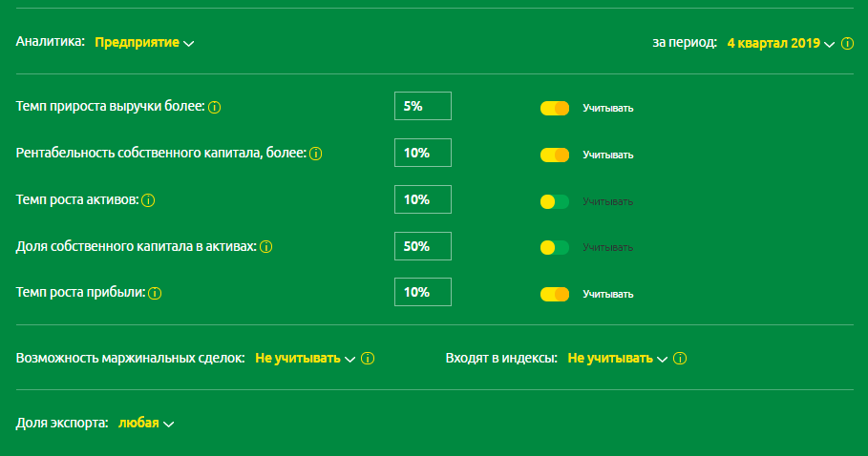Click info icon beside Входят в индексы
The width and height of the screenshot is (868, 456).
pos(680,359)
